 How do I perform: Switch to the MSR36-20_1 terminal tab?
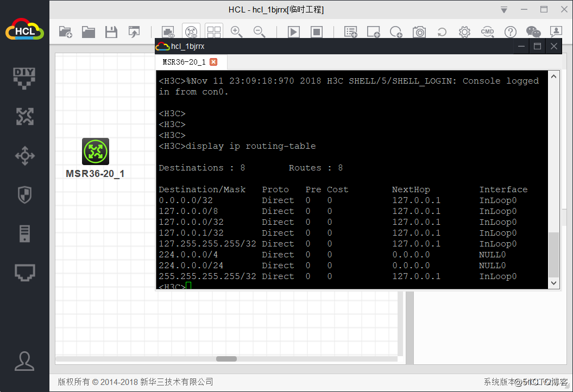(184, 62)
